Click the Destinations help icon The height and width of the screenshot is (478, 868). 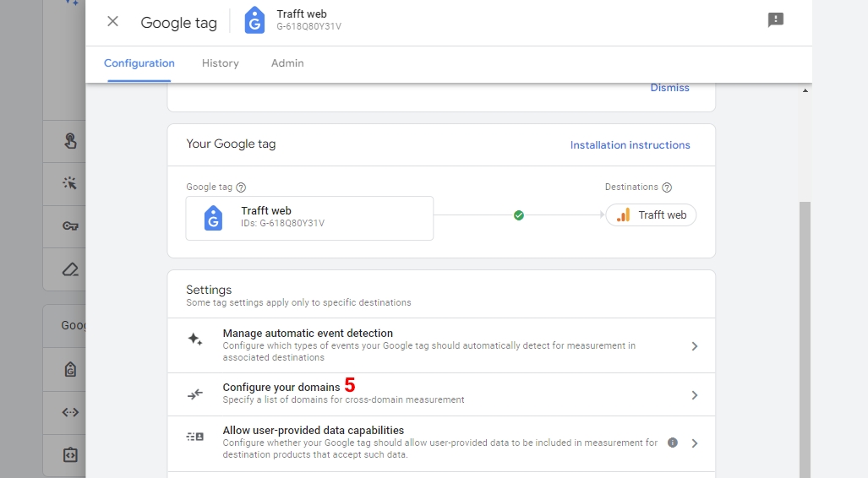coord(667,187)
